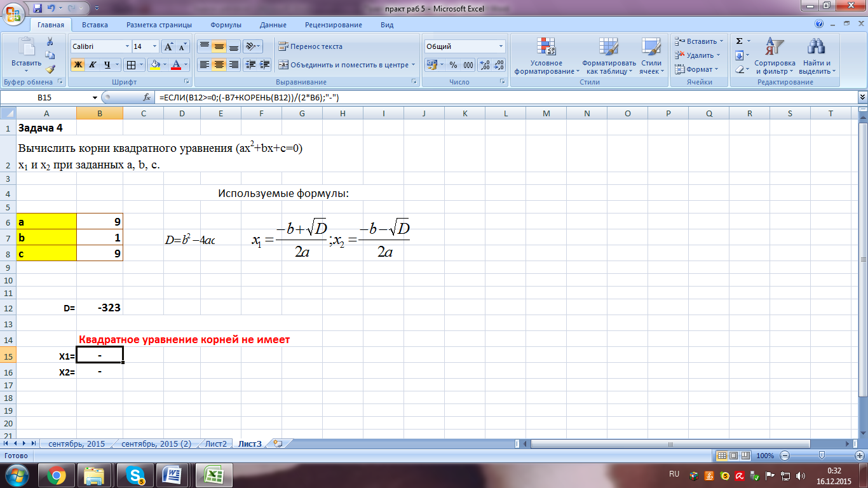Click the Cut scissors icon
The image size is (868, 488).
click(x=50, y=41)
